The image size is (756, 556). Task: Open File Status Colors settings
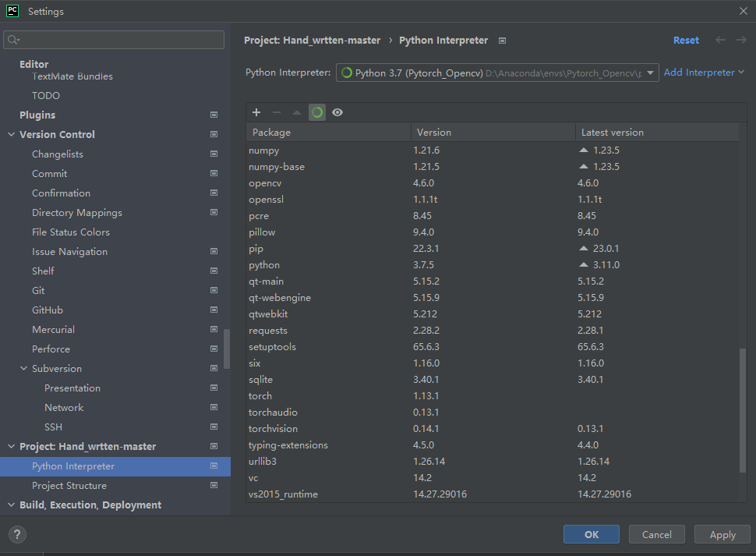[71, 232]
